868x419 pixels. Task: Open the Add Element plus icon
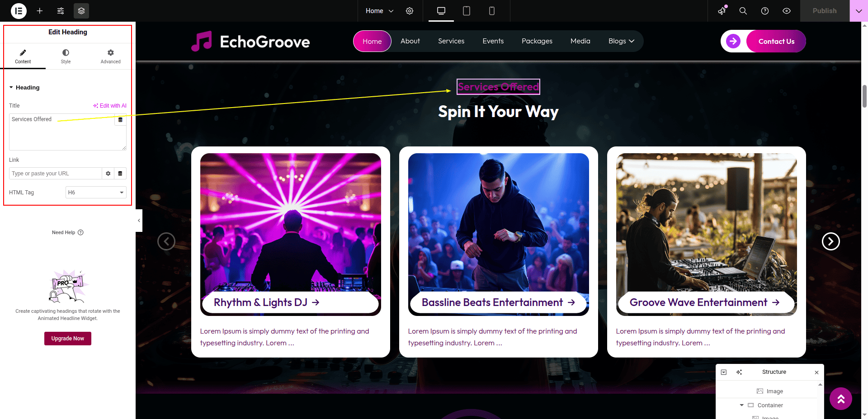[x=40, y=11]
